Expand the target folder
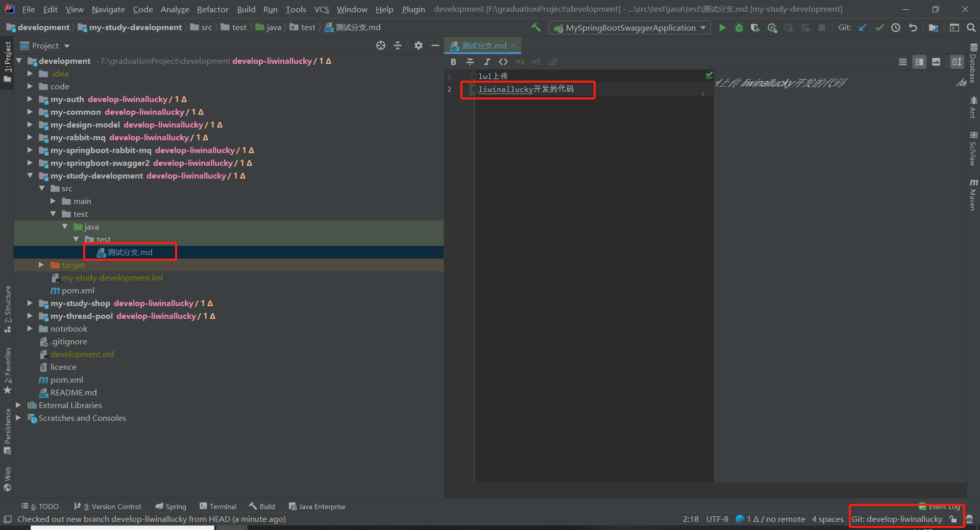980x530 pixels. pyautogui.click(x=41, y=265)
